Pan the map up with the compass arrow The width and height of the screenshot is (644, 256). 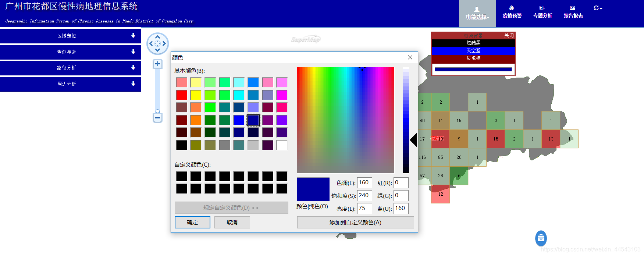(x=157, y=37)
